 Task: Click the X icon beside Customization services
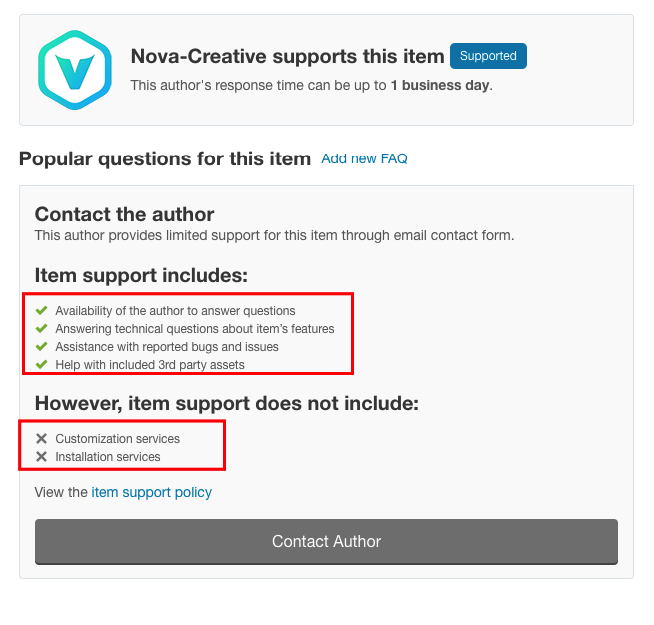pyautogui.click(x=41, y=439)
